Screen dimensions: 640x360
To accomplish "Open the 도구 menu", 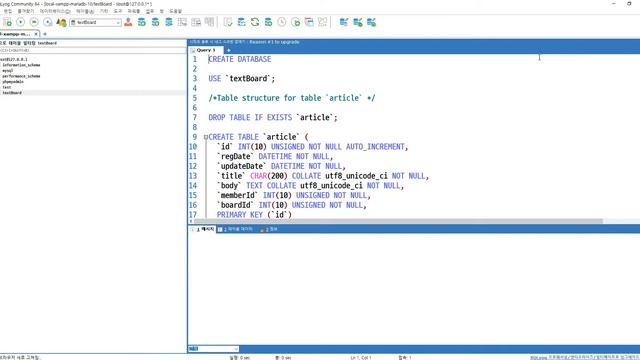I will click(118, 11).
